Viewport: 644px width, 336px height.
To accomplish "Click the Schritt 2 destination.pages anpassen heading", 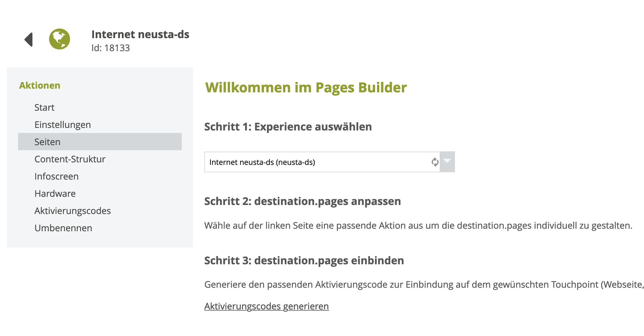I will pos(303,201).
